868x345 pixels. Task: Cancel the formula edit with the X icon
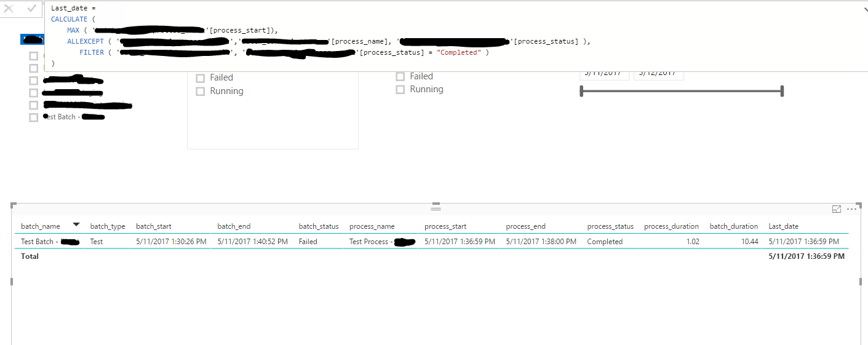coord(9,9)
